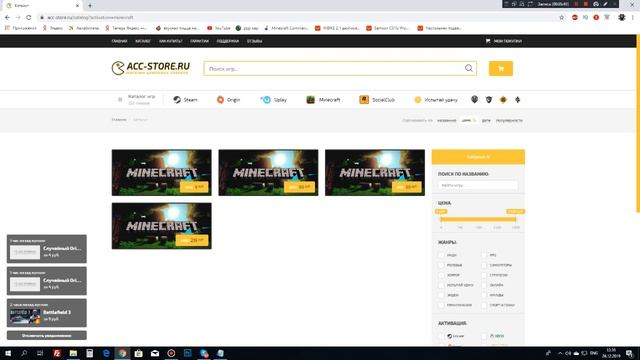Click the ACC-STORE.RU Pac-Man logo
The width and height of the screenshot is (640, 360).
tap(151, 68)
